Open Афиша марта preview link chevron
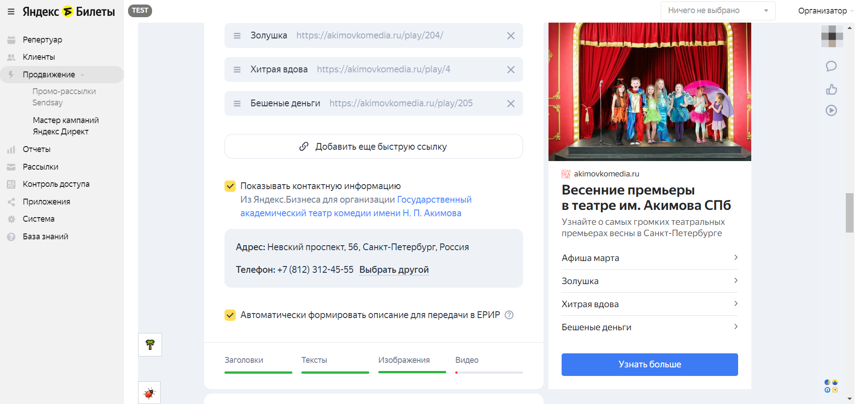Image resolution: width=868 pixels, height=404 pixels. pyautogui.click(x=736, y=257)
